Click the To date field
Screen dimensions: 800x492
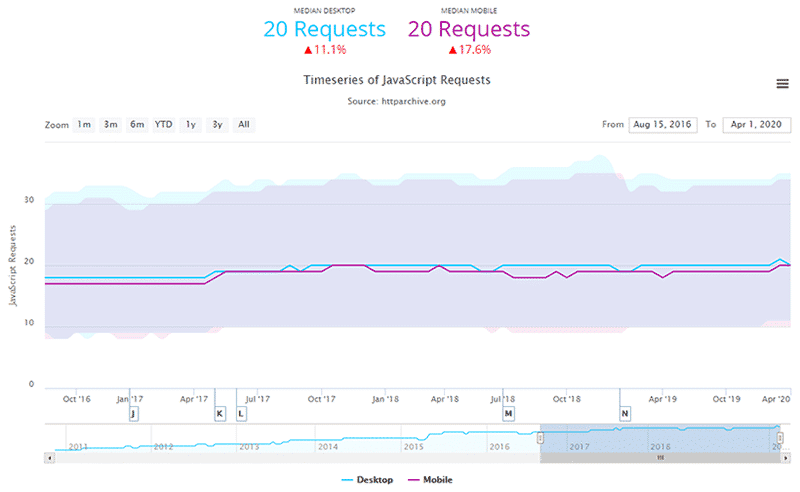tap(755, 125)
